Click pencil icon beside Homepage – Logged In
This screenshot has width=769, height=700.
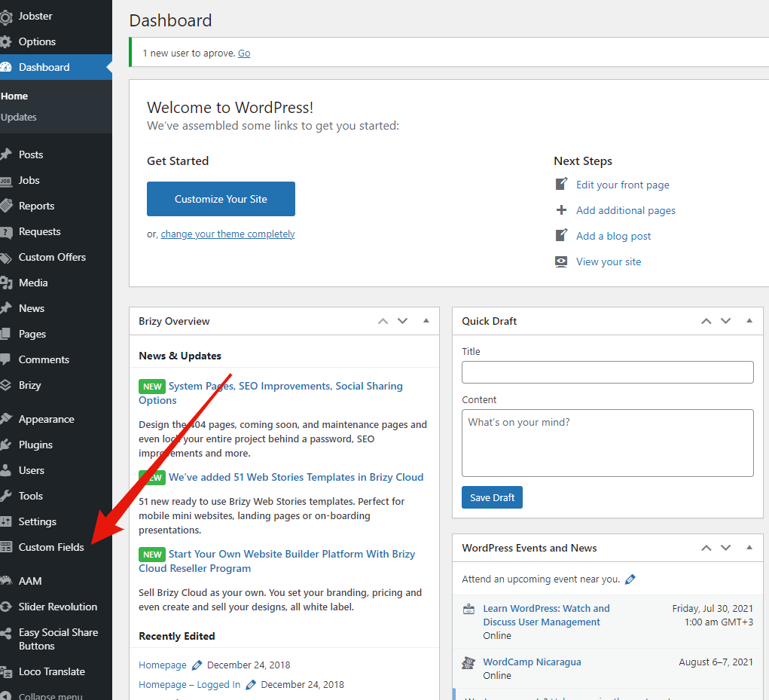251,685
